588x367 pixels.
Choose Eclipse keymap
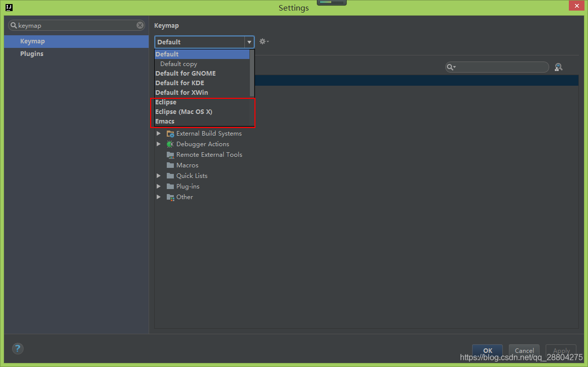[x=202, y=102]
